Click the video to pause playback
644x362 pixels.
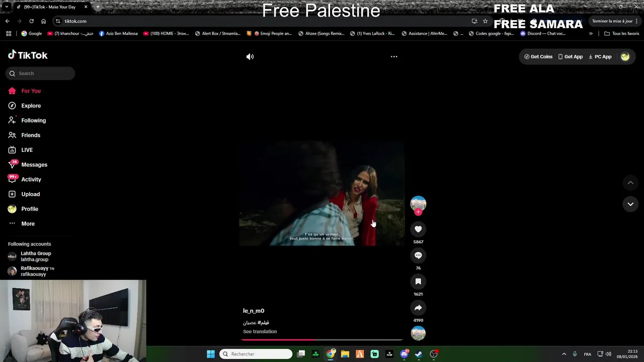click(x=321, y=194)
